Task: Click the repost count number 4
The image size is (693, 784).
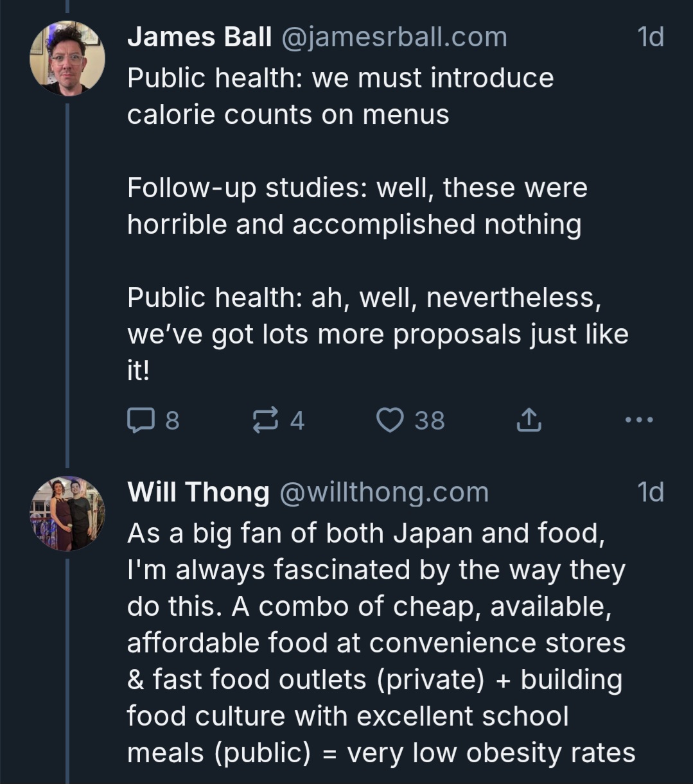Action: click(297, 421)
